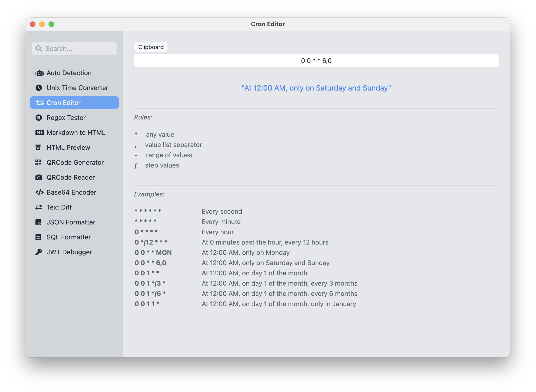Choose the '0 */12 * * *' example expression
The width and height of the screenshot is (536, 392).
point(151,242)
